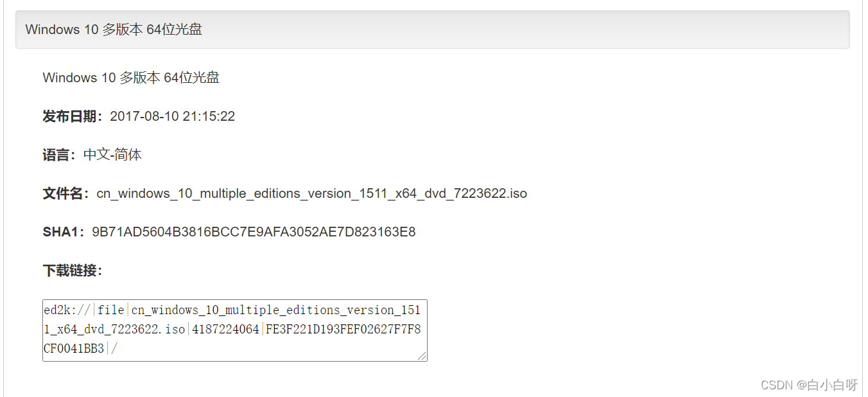
Task: Click the release date 2017-08-10 21:15:22
Action: pyautogui.click(x=172, y=116)
